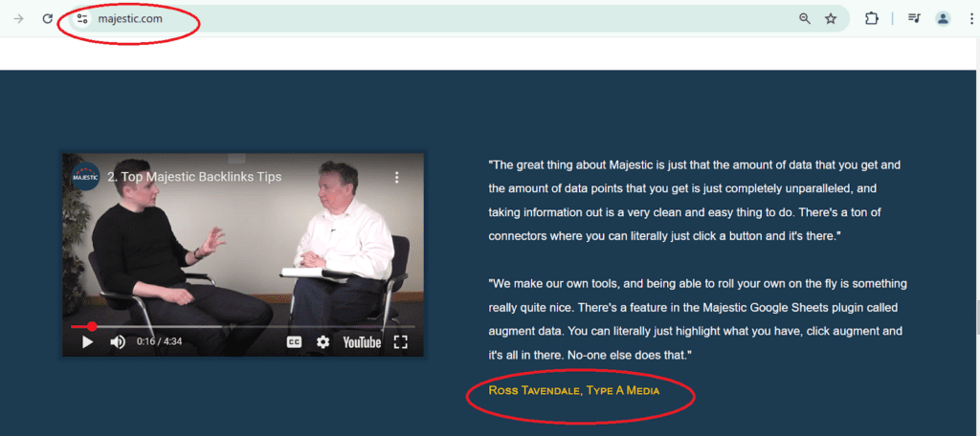Click the quote starting "We make our own tools"
The image size is (980, 436).
click(x=698, y=319)
